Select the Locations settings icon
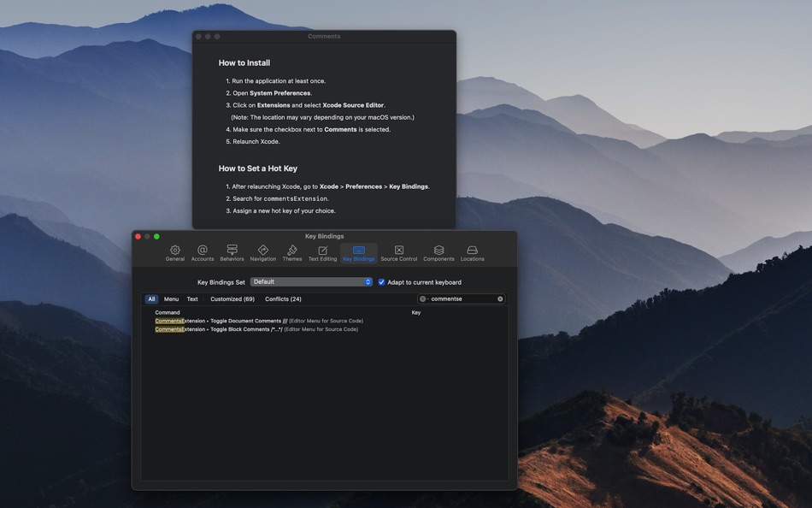 [x=473, y=251]
